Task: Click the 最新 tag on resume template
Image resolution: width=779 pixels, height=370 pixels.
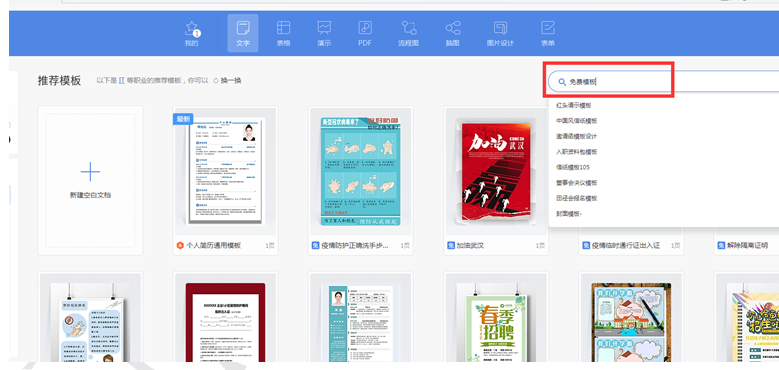Action: pos(183,119)
